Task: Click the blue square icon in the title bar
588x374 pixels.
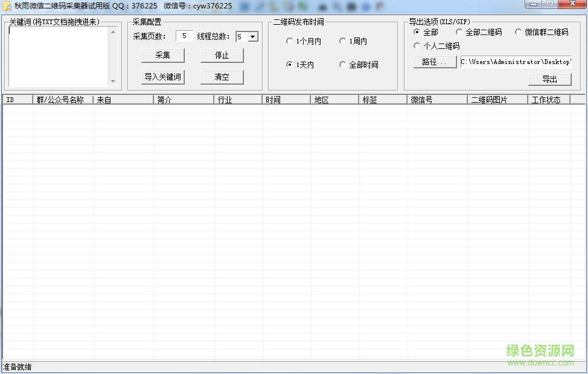Action: tap(246, 5)
